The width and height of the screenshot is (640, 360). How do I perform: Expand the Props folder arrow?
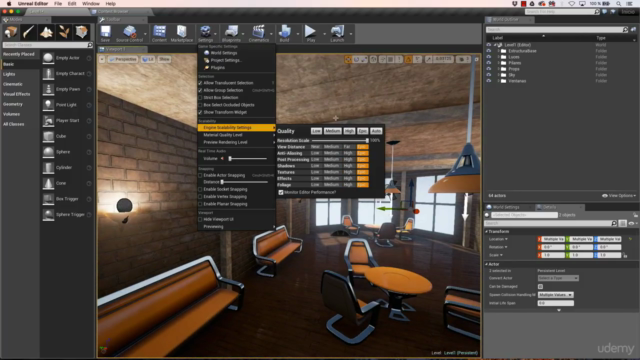[x=498, y=69]
